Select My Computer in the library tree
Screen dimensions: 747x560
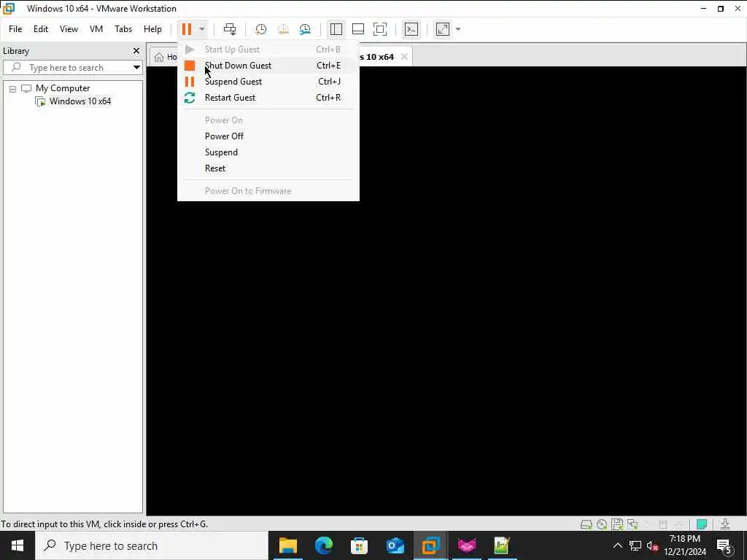click(63, 88)
